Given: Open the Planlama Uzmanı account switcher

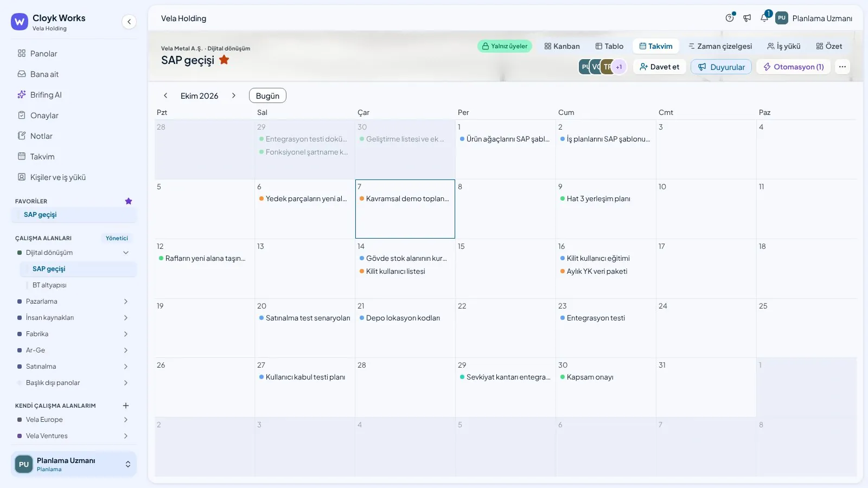Looking at the screenshot, I should click(74, 464).
